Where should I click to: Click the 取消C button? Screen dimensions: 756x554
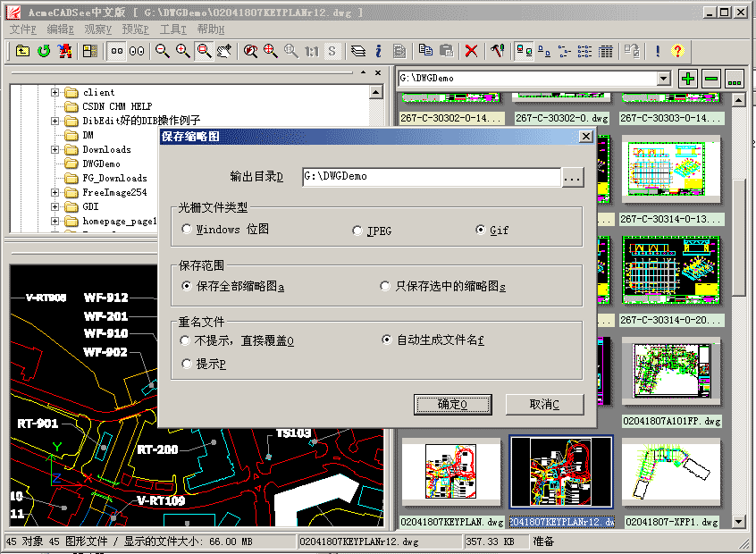click(544, 404)
